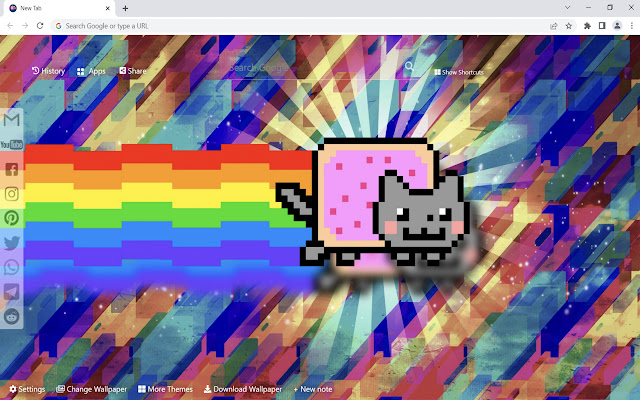Share this page from address bar
This screenshot has height=400, width=640.
[553, 26]
